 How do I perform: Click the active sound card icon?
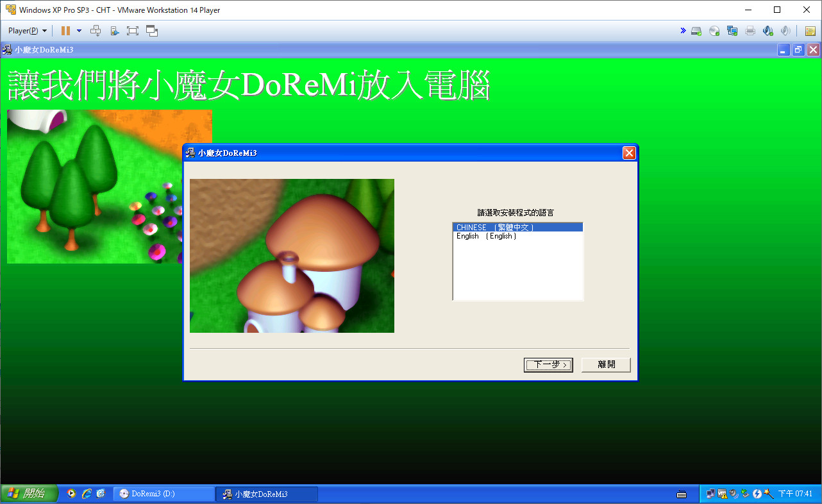tap(768, 31)
